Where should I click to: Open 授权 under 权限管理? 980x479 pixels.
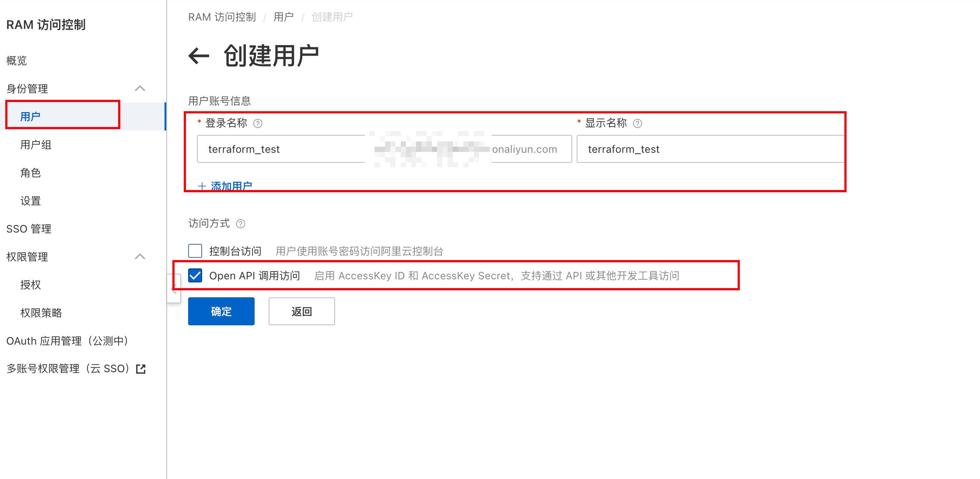[x=31, y=285]
